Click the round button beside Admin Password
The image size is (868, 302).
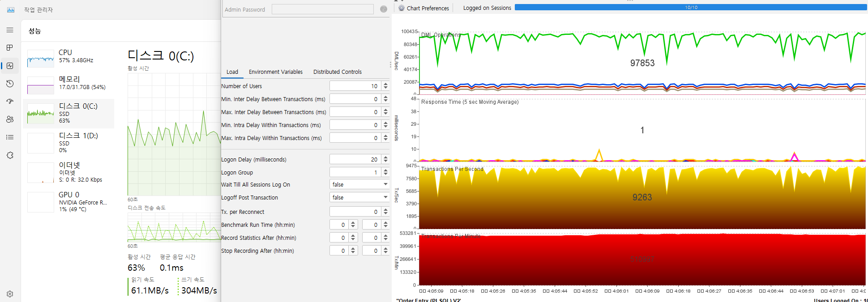[384, 9]
